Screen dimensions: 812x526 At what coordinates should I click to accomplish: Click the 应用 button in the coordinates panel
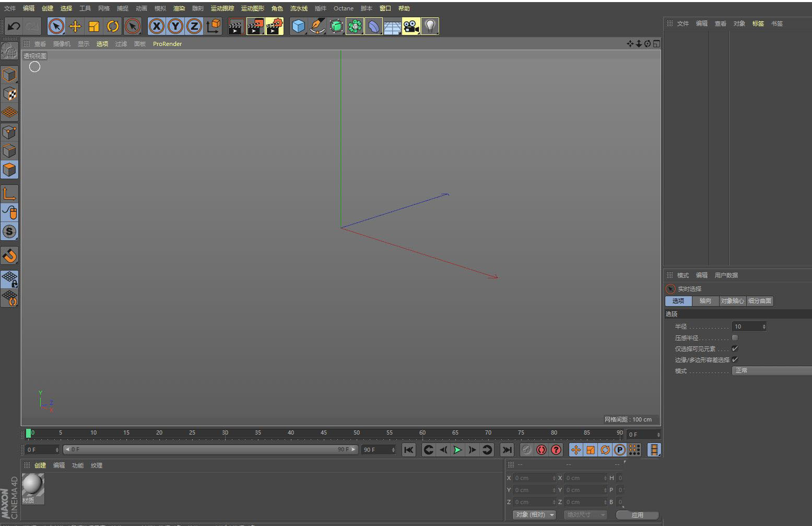tap(638, 515)
